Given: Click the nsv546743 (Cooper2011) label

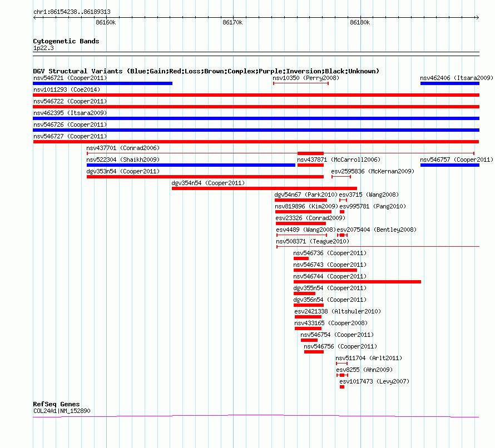Looking at the screenshot, I should click(x=330, y=265).
